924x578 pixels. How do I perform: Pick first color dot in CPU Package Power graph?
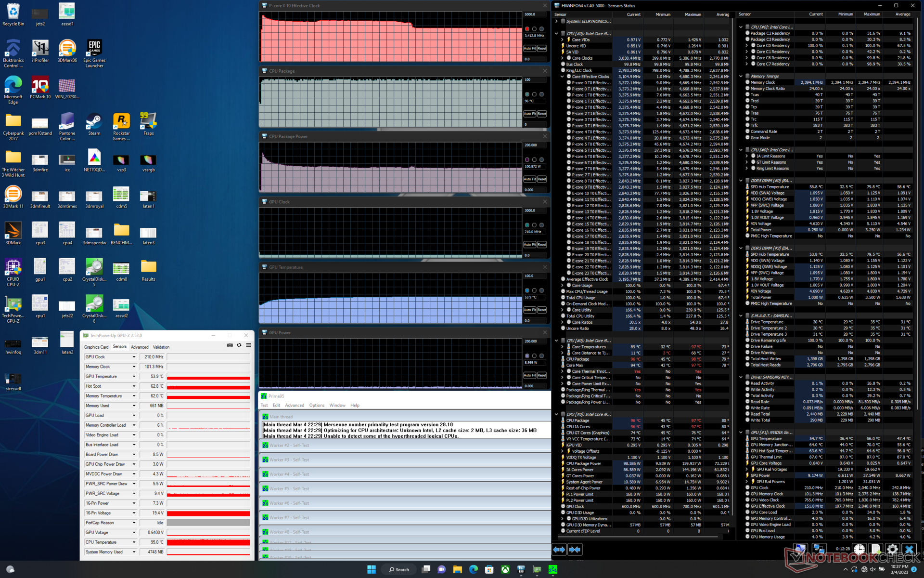(527, 159)
